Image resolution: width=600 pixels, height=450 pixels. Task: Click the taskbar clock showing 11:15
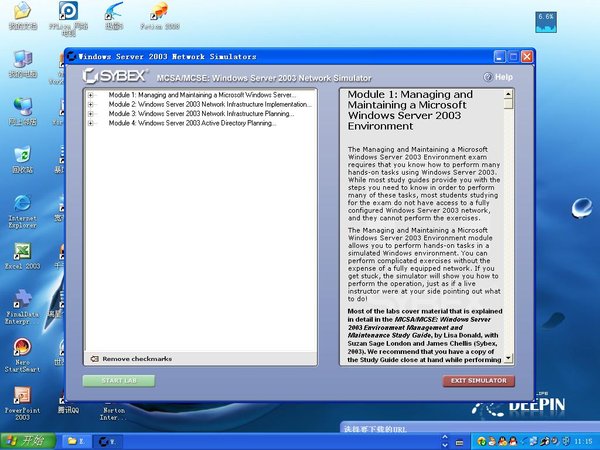583,442
